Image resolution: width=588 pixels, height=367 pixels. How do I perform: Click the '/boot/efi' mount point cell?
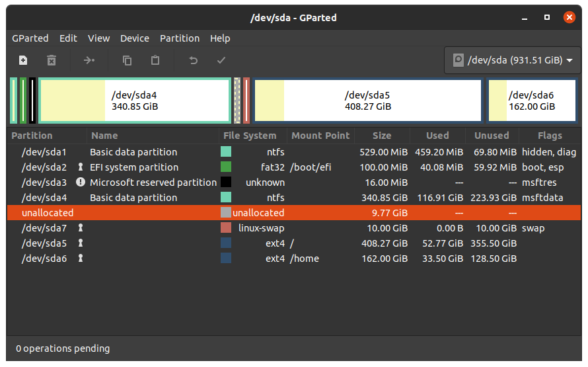pos(311,167)
